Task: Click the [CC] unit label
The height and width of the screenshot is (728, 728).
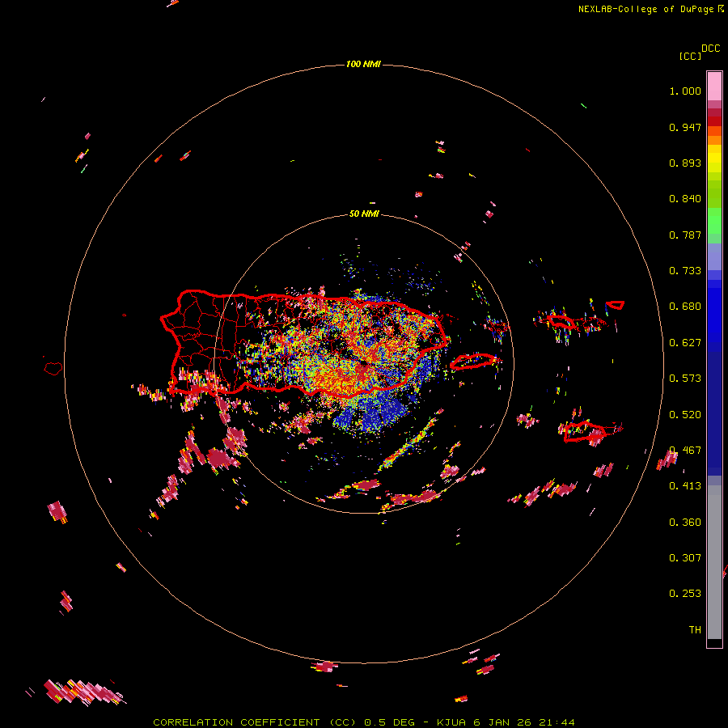Action: [x=690, y=56]
